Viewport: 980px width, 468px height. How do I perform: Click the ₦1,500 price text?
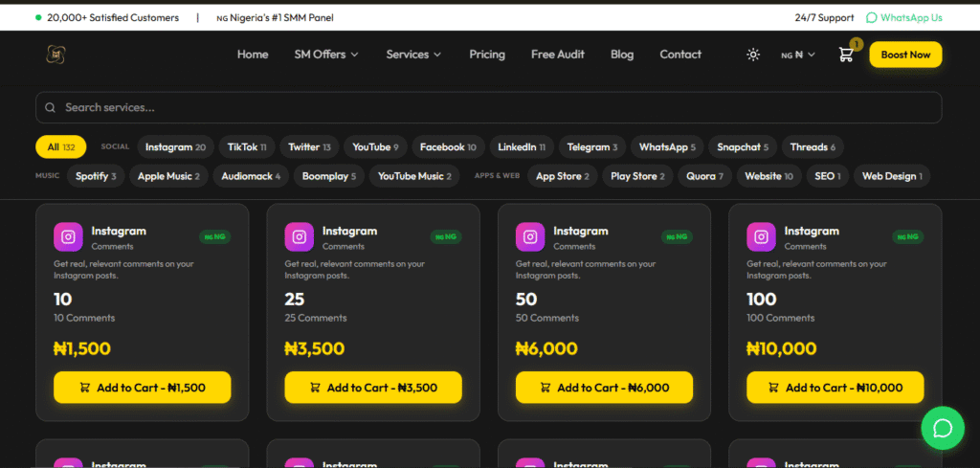point(82,348)
